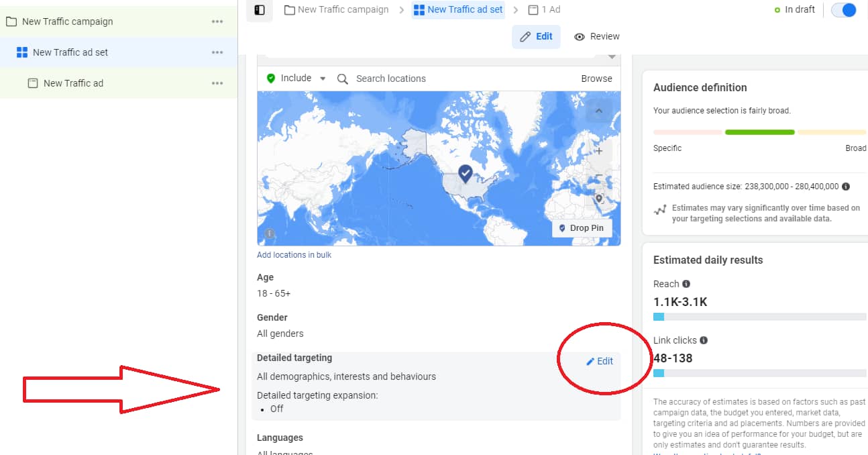This screenshot has height=455, width=868.
Task: Click info icon next to Link clicks
Action: [704, 340]
